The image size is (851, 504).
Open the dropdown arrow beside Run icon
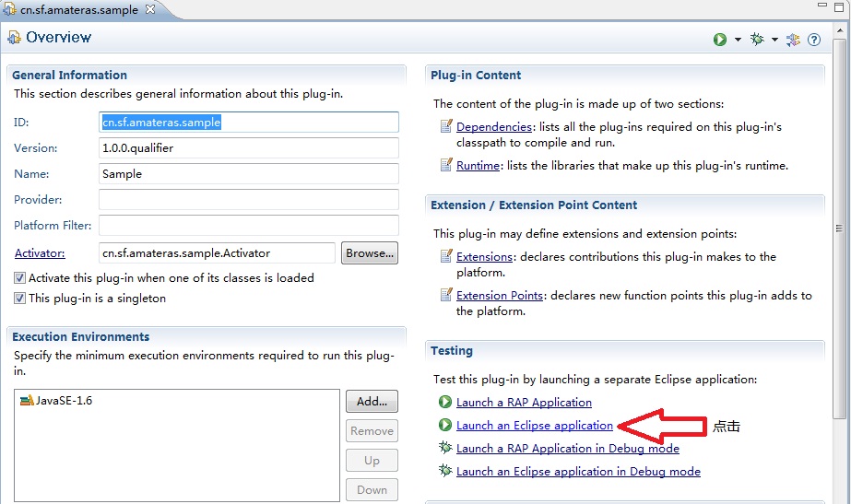738,40
